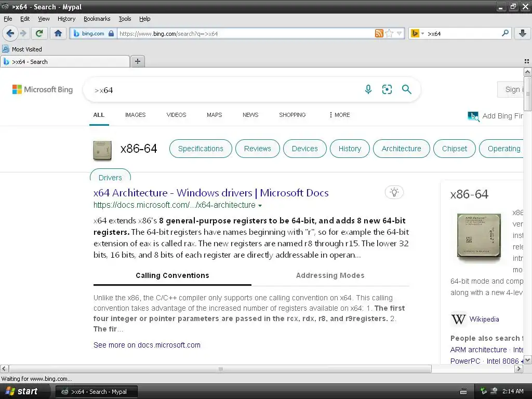Open the History menu
This screenshot has height=399, width=532.
tap(66, 19)
